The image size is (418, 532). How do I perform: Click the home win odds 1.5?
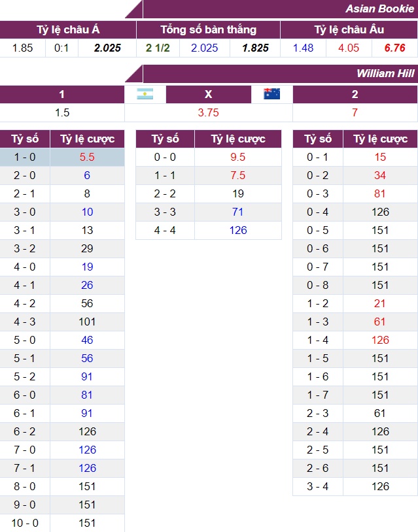pos(62,112)
